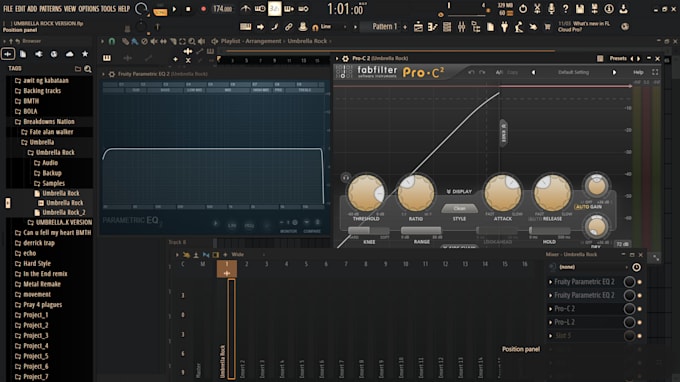Screen dimensions: 680x382
Task: Toggle Pro-C 2 mixer slot enable LED
Action: point(640,309)
